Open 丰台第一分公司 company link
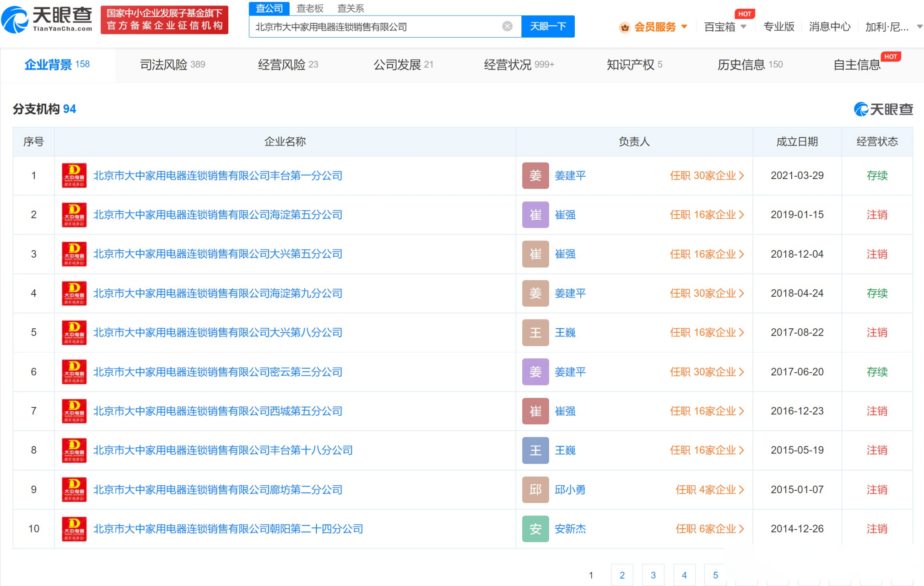The image size is (924, 586). coord(218,176)
